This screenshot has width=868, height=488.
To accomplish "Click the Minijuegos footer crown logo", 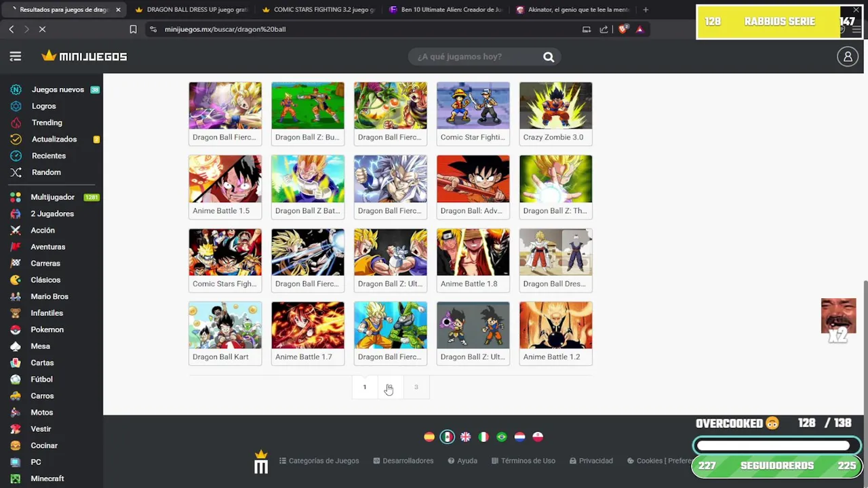I will (261, 462).
